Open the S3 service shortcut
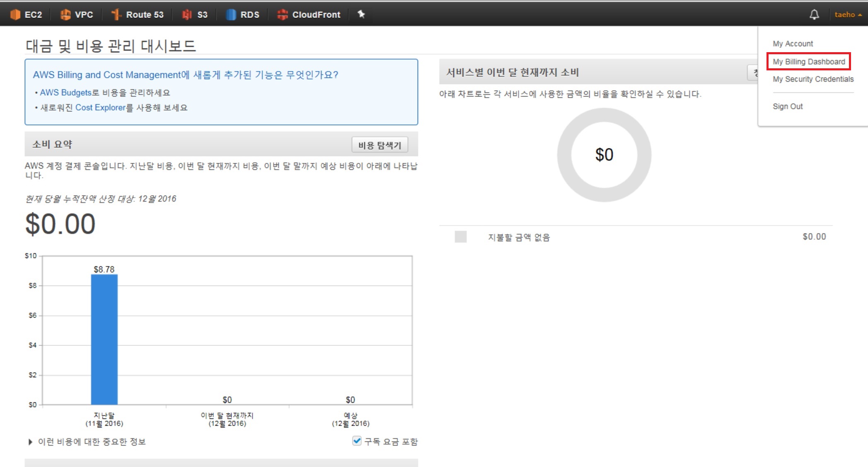 195,14
